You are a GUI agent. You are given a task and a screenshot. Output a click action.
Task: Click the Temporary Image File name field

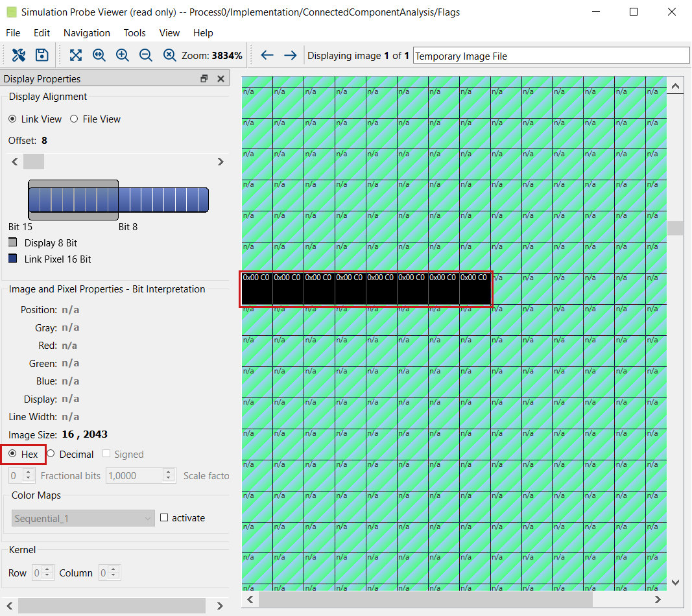point(551,55)
